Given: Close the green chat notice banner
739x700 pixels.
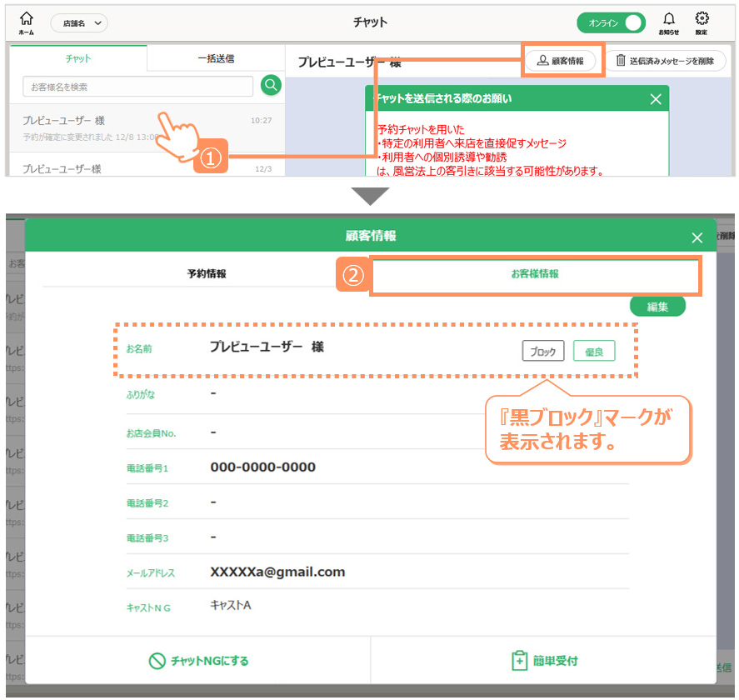Looking at the screenshot, I should tap(656, 99).
